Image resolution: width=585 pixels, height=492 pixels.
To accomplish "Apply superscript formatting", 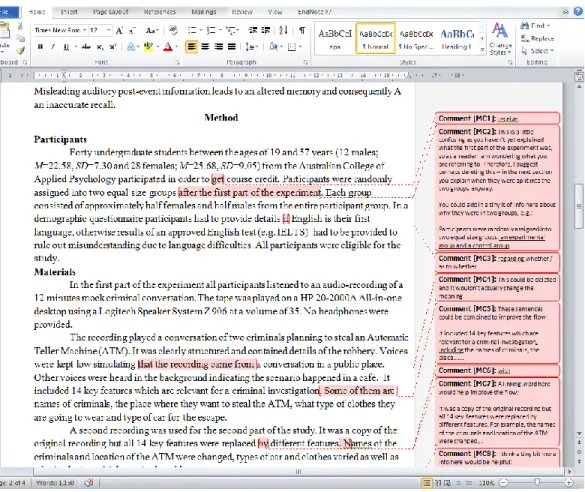I will point(112,47).
